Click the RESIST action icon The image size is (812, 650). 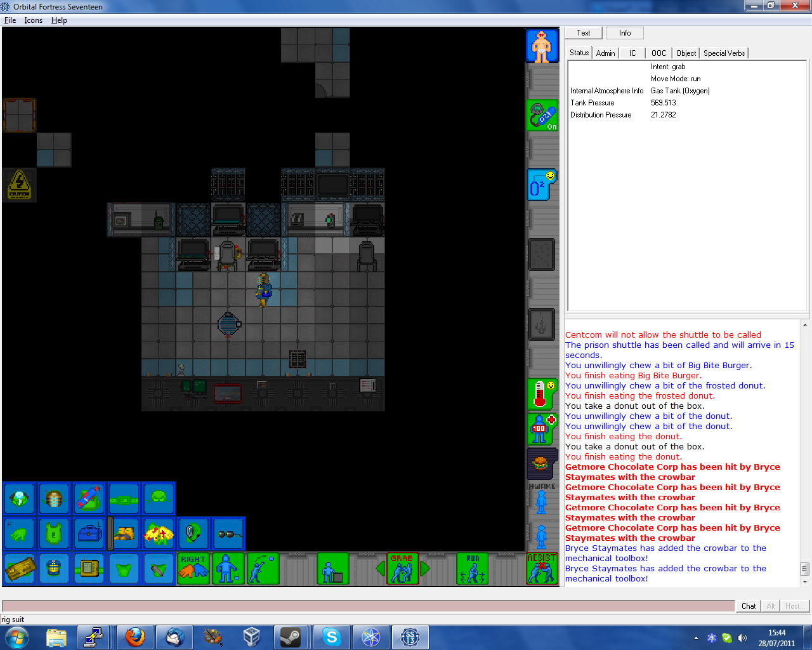542,568
